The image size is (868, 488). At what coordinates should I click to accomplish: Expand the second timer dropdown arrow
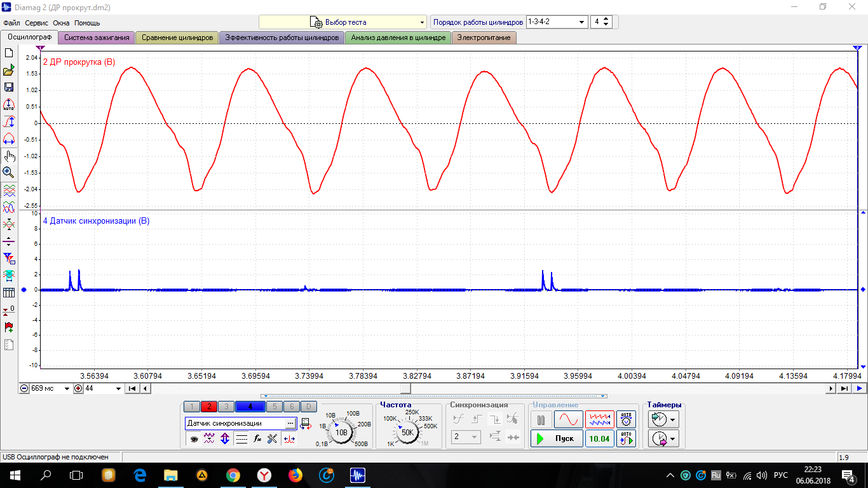pos(672,438)
